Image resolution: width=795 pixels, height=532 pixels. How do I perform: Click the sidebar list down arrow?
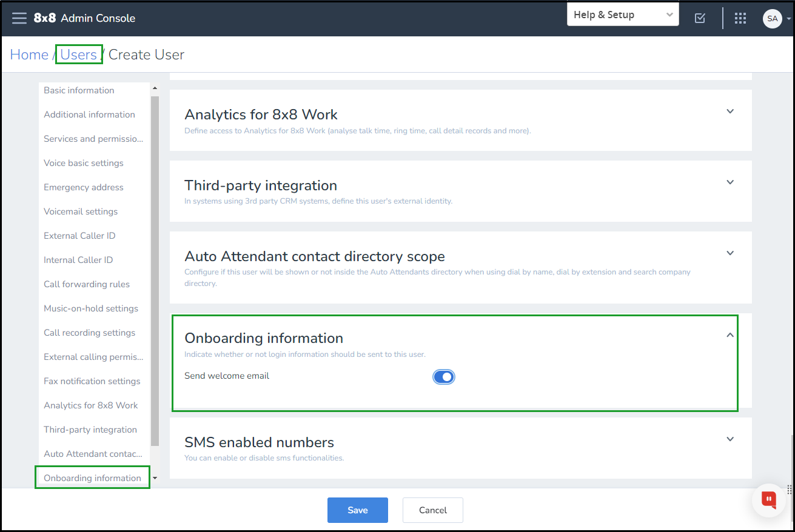click(155, 478)
